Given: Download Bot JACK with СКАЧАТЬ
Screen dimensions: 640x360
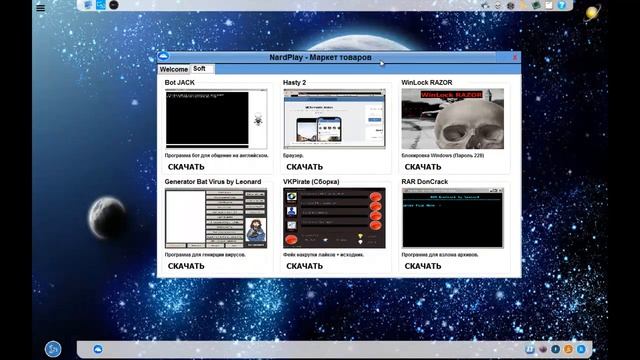Looking at the screenshot, I should (186, 167).
